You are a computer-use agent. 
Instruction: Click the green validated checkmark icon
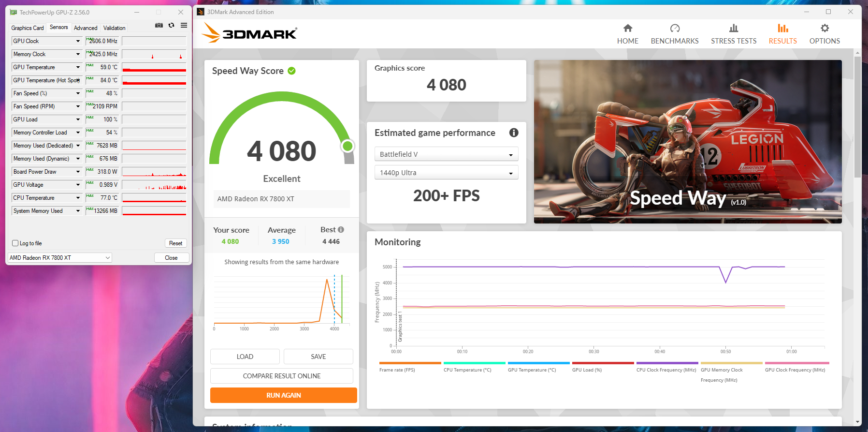[x=292, y=71]
